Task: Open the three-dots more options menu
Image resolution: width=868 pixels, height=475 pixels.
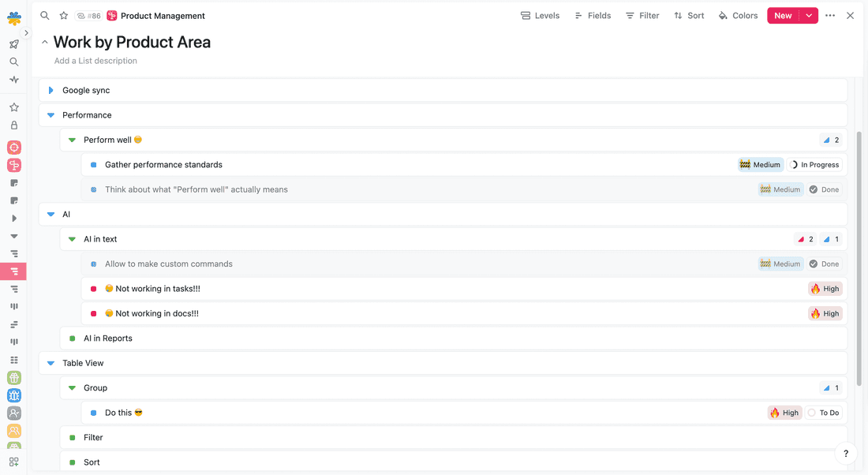Action: (830, 16)
